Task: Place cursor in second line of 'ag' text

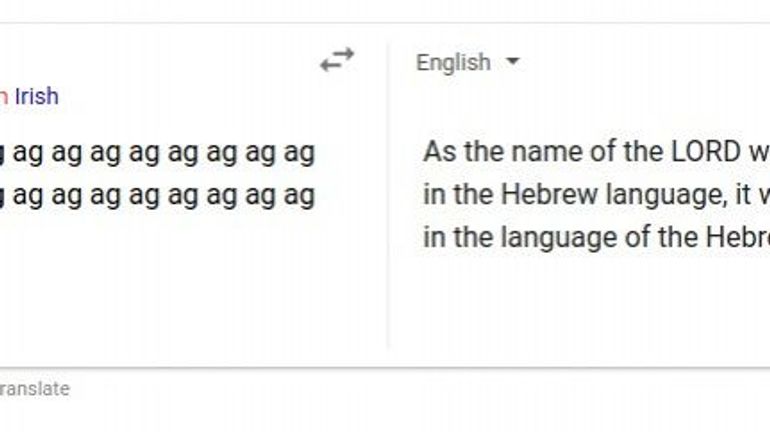Action: click(x=160, y=195)
